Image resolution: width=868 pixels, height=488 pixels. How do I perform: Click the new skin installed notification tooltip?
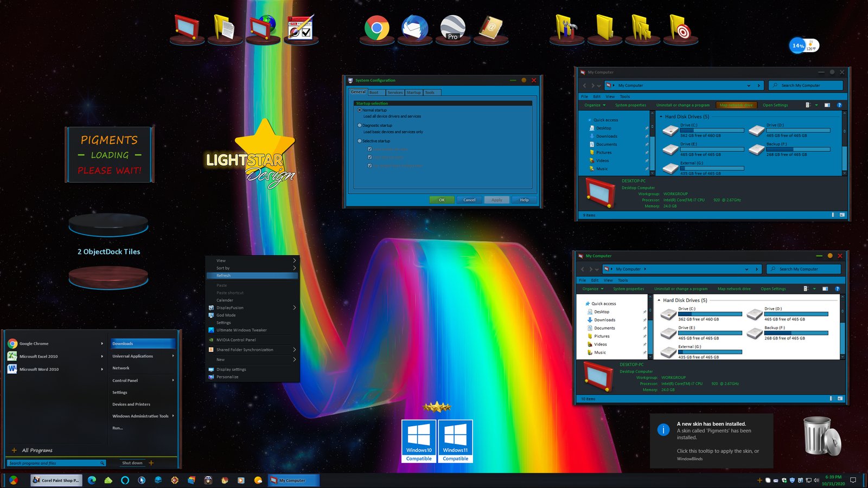pos(712,441)
